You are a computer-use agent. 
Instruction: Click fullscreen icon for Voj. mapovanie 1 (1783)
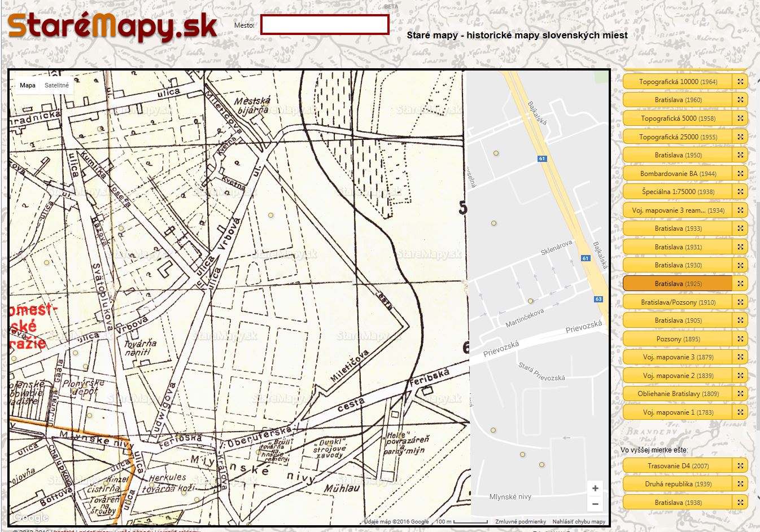click(740, 412)
